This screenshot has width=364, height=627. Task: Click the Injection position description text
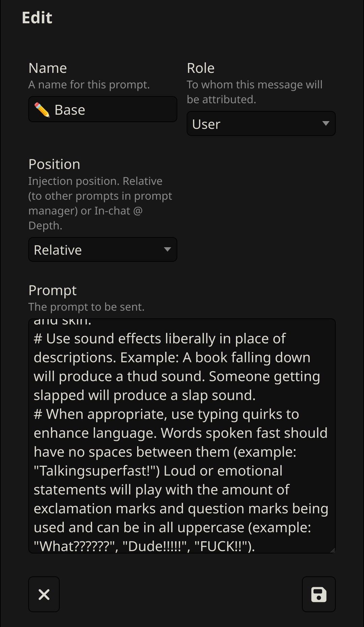pyautogui.click(x=100, y=203)
